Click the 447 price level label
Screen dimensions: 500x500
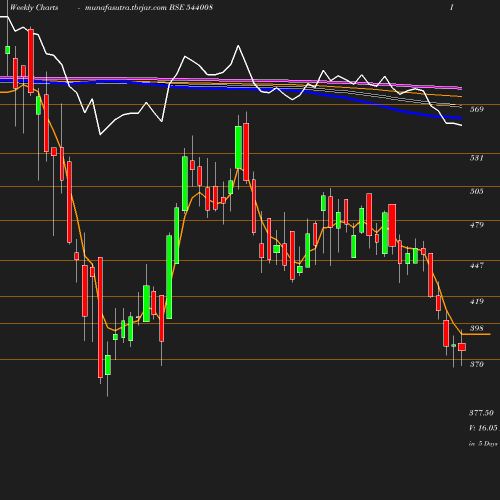click(476, 265)
